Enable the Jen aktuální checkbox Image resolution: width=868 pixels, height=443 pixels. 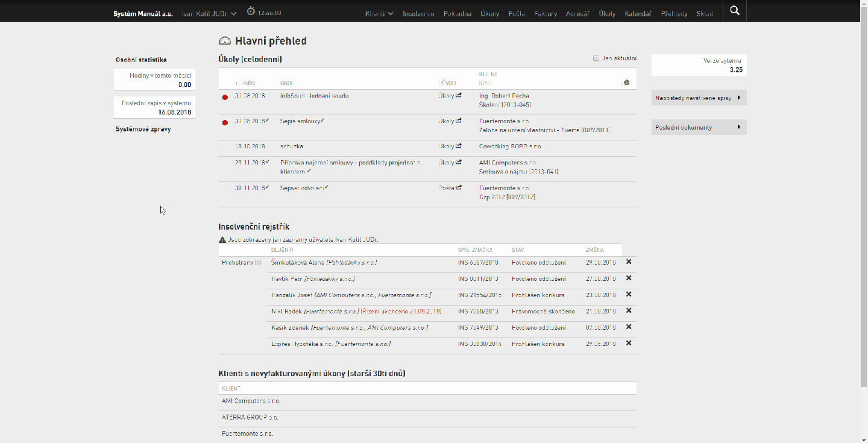[x=596, y=58]
